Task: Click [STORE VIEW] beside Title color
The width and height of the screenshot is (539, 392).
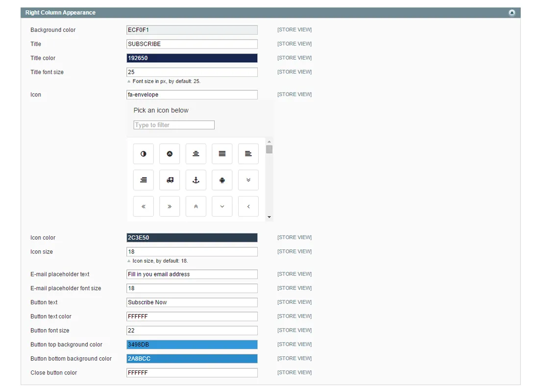Action: pyautogui.click(x=294, y=58)
